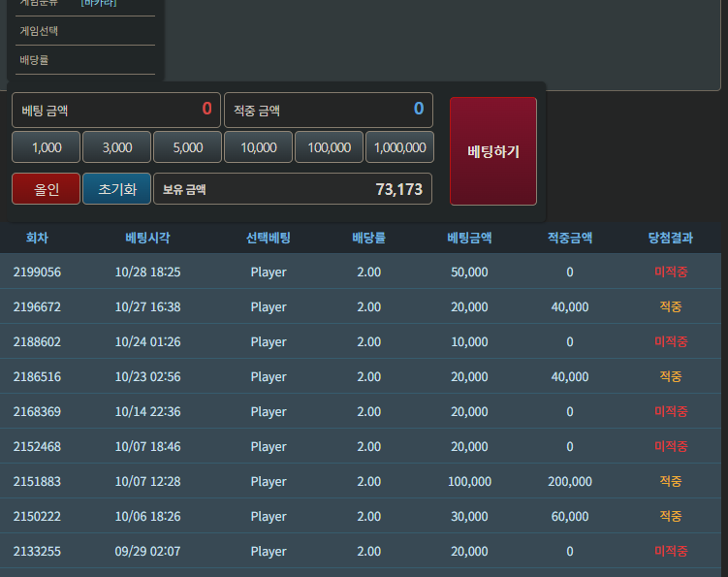Add 100,000 to the bet amount

[x=330, y=147]
